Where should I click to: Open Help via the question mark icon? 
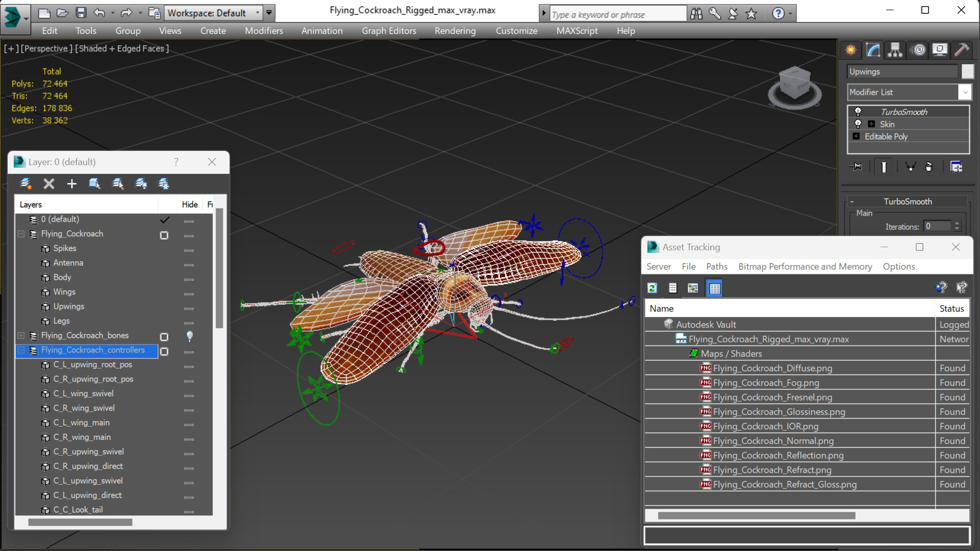[x=778, y=14]
